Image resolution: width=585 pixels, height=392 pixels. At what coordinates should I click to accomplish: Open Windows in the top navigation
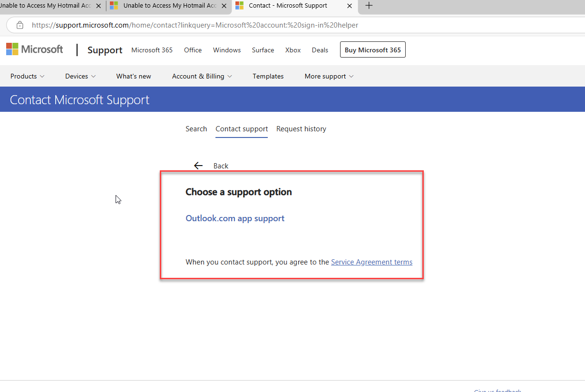pyautogui.click(x=227, y=50)
